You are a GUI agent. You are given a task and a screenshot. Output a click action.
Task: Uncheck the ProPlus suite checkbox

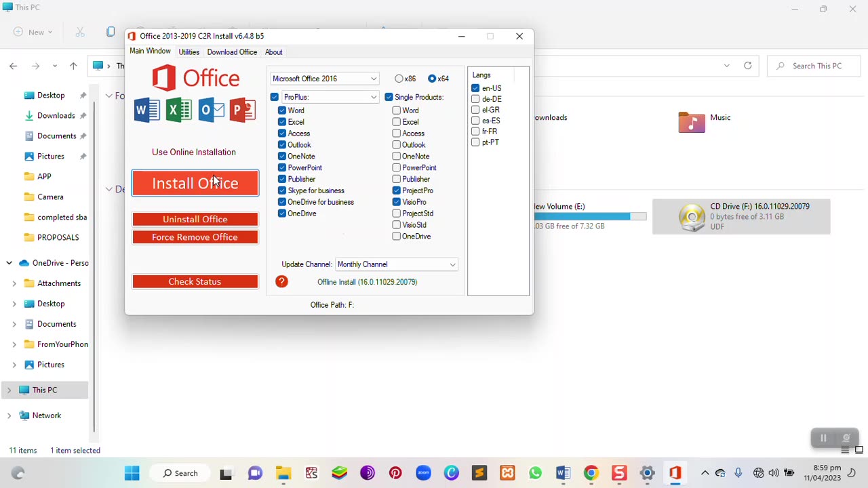[274, 97]
